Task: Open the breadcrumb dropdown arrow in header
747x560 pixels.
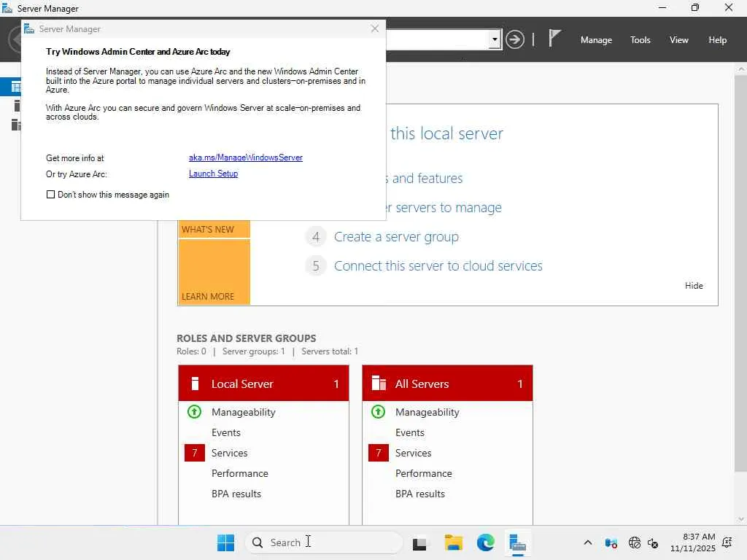Action: point(495,39)
